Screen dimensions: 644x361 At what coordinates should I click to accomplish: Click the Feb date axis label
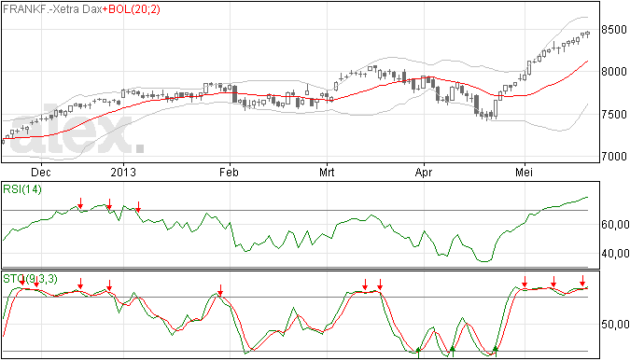pos(229,172)
